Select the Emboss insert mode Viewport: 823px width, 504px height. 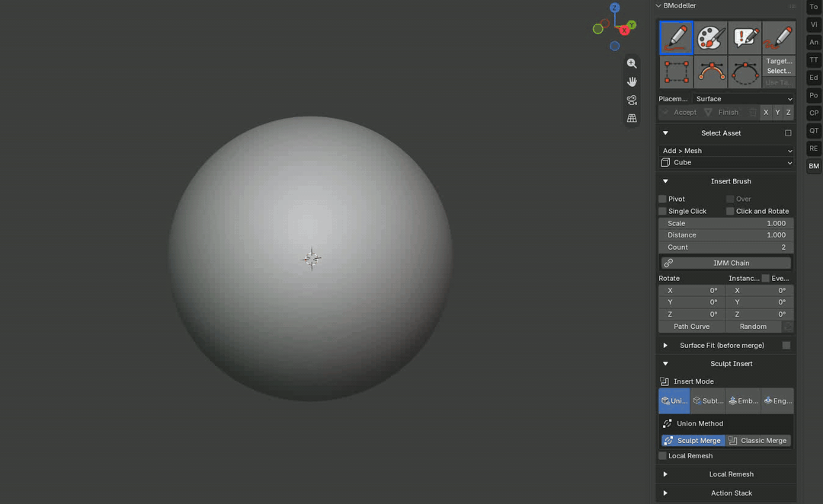point(743,400)
